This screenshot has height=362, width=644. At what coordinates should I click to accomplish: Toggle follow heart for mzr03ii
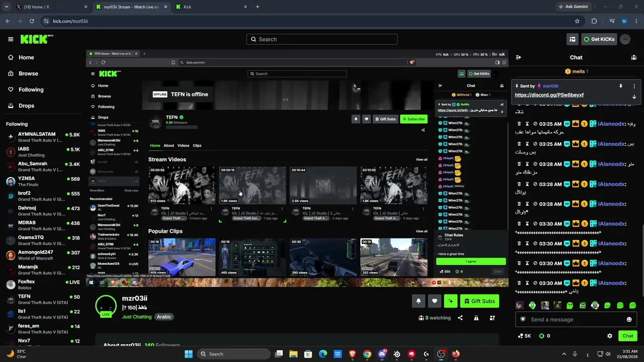coord(435,301)
